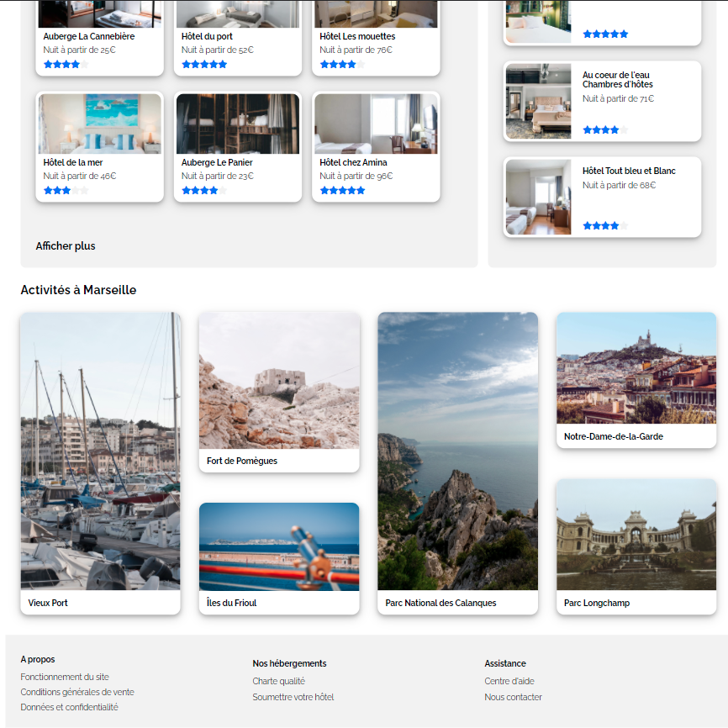Open the Hôtel de la mer photo
This screenshot has height=728, width=728.
100,124
